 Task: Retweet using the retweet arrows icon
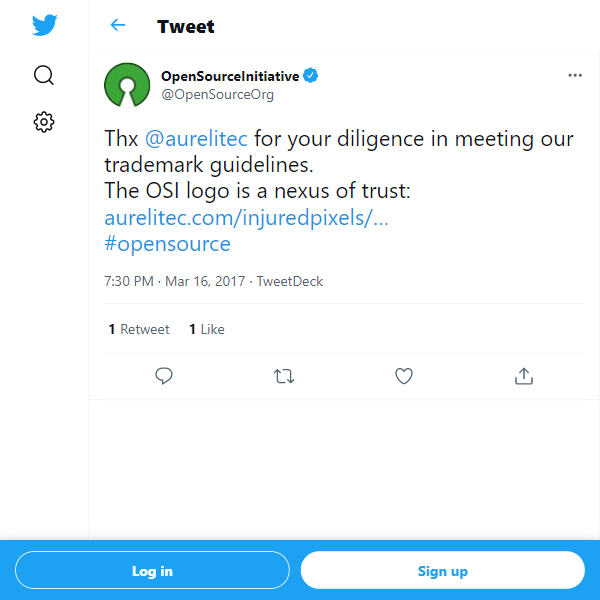click(x=284, y=376)
